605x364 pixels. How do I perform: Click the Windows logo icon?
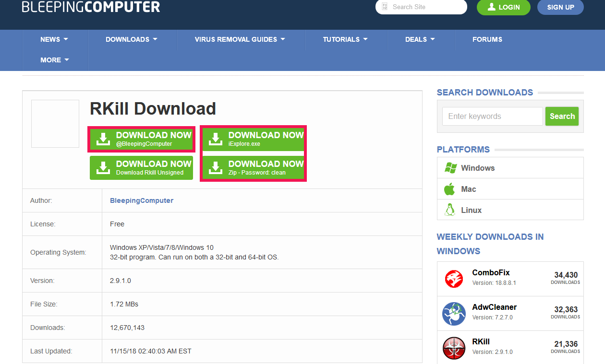pos(450,168)
